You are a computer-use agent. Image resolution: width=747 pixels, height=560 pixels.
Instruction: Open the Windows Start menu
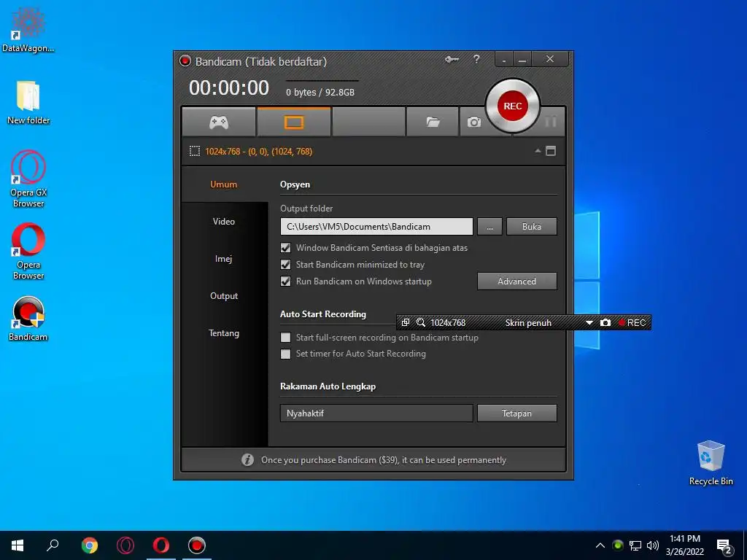coord(18,545)
